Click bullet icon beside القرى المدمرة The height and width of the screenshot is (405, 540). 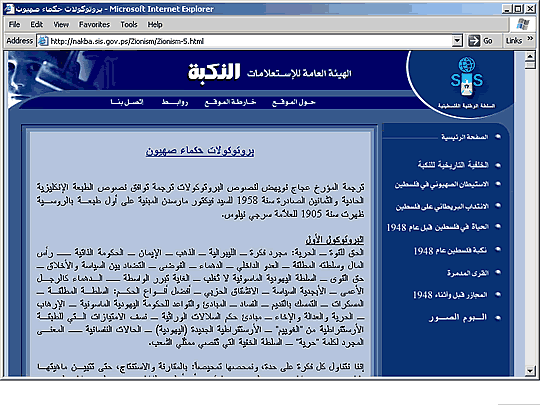pyautogui.click(x=498, y=272)
